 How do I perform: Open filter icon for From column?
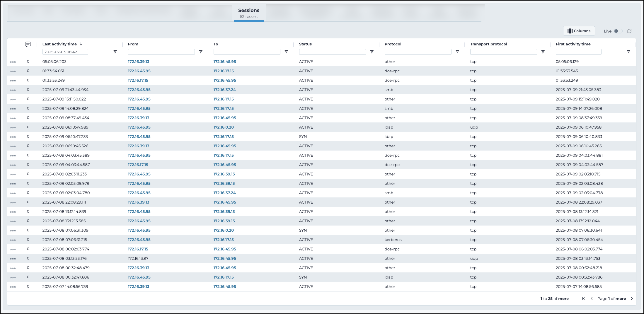(x=201, y=52)
